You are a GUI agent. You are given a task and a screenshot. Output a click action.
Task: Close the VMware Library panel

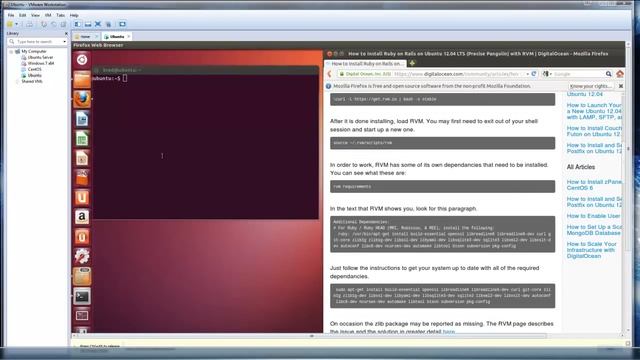[66, 33]
